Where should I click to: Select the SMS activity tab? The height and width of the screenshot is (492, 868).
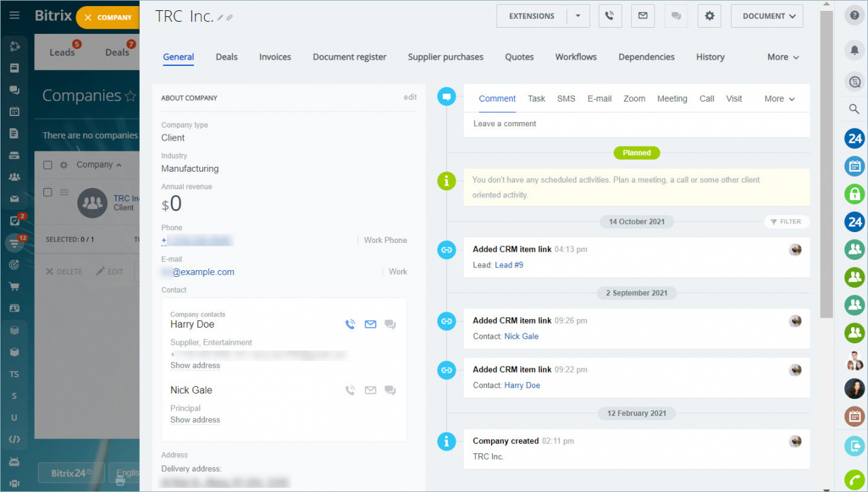(x=566, y=98)
